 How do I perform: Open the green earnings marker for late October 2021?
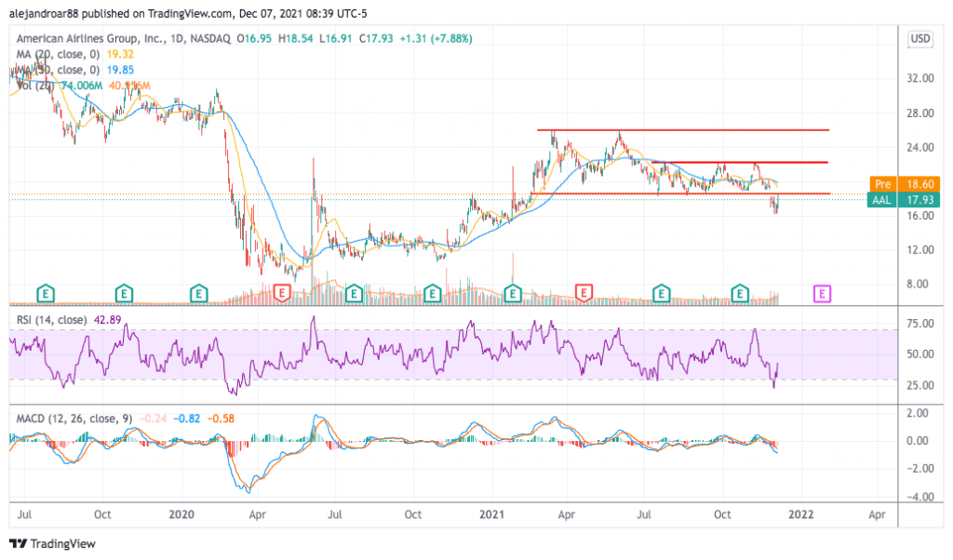coord(740,294)
